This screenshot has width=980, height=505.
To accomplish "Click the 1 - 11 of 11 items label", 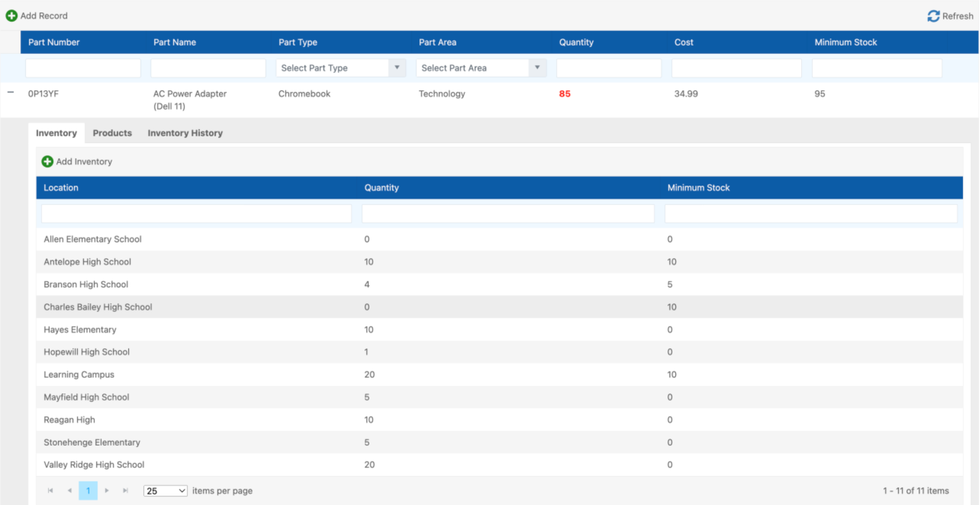I will coord(916,491).
